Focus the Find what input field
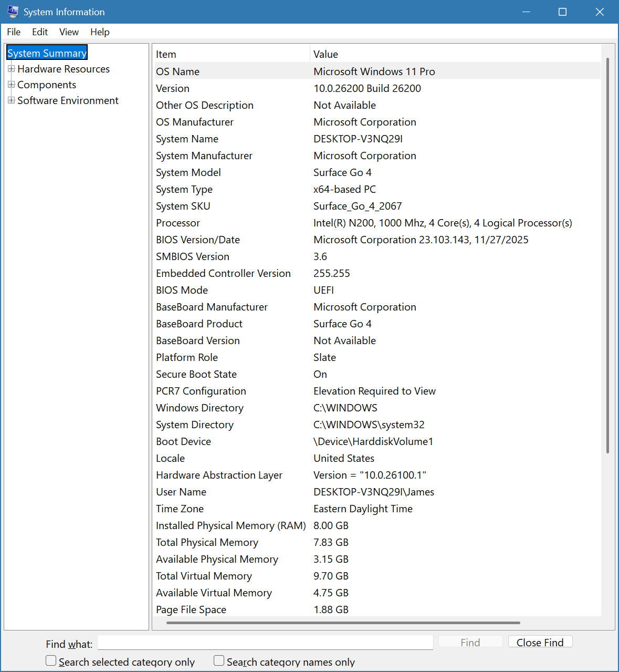Screen dimensions: 619x672 265,643
